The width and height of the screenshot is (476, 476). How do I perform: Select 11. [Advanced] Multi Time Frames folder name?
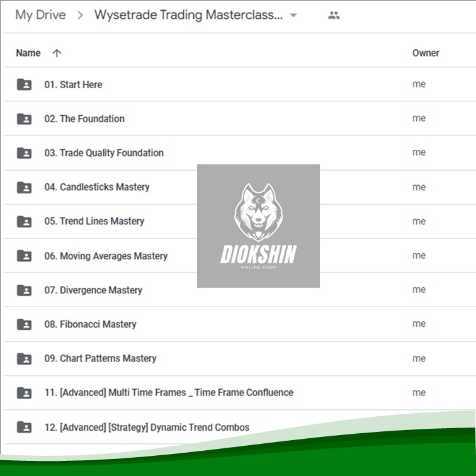click(x=169, y=392)
